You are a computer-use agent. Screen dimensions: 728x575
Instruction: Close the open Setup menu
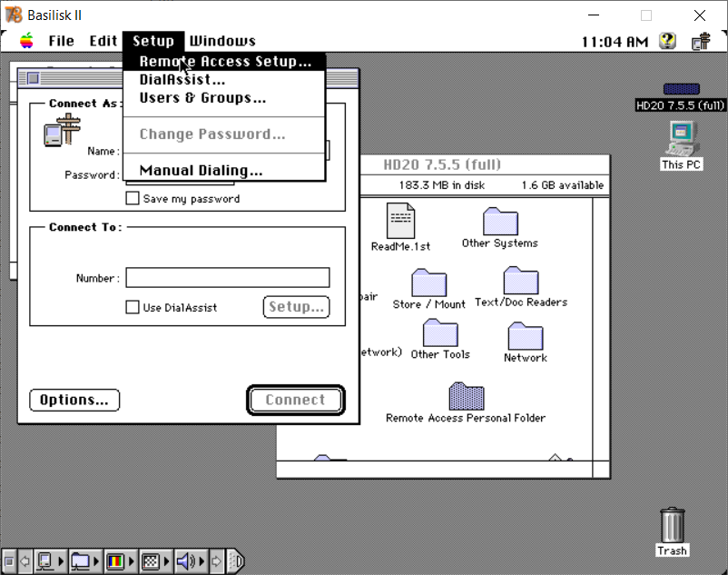coord(153,41)
